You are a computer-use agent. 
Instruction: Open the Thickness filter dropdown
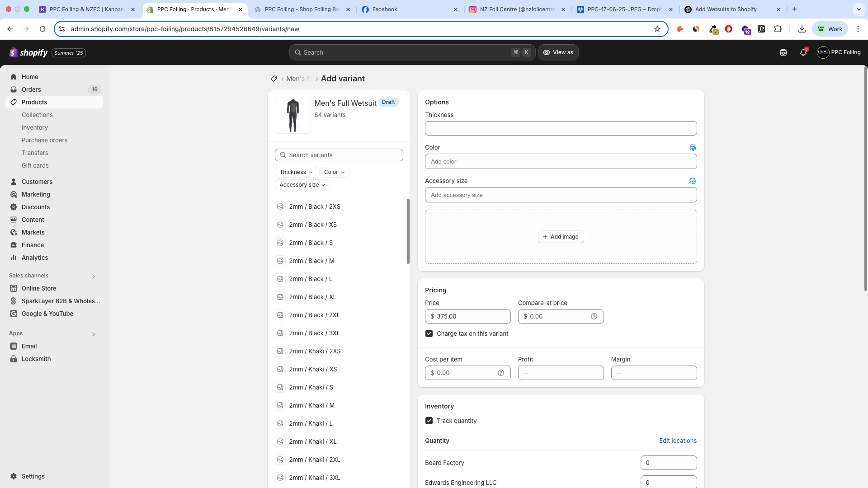click(296, 172)
